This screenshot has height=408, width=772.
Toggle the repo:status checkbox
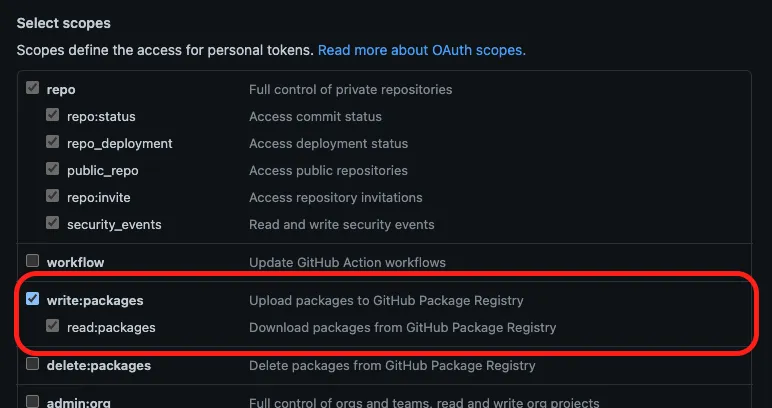tap(53, 116)
